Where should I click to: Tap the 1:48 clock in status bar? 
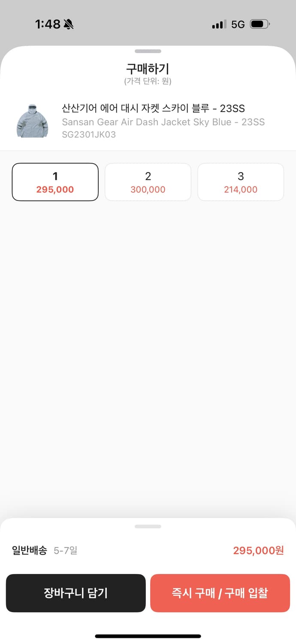[x=48, y=24]
